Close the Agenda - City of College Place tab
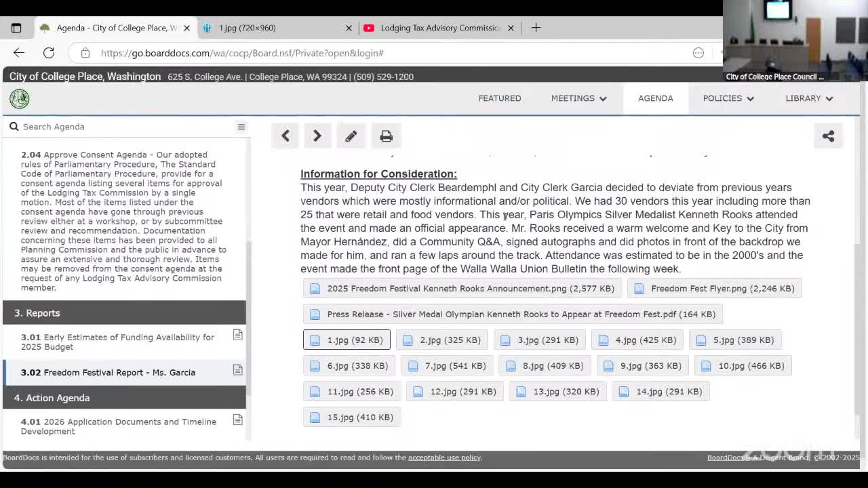Viewport: 868px width, 488px height. tap(186, 28)
